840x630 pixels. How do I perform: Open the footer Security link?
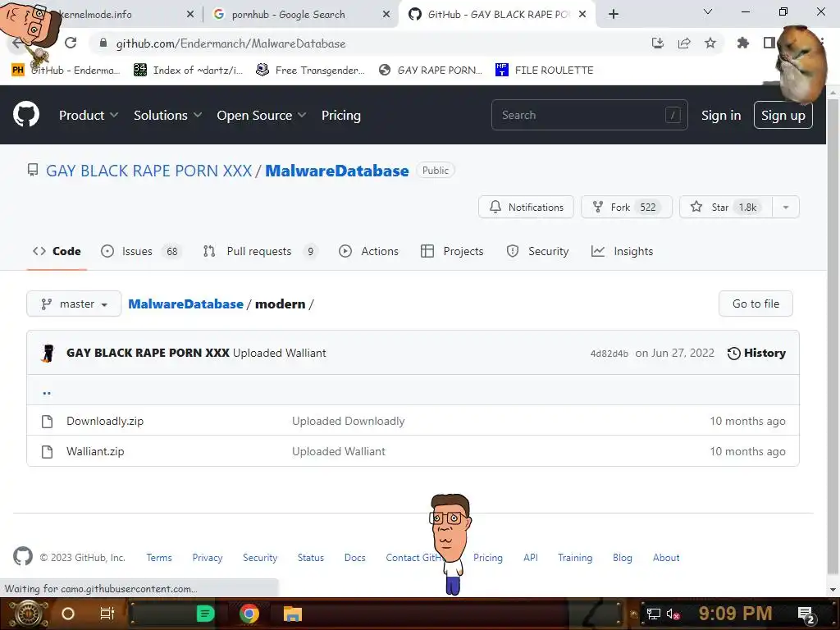click(x=260, y=558)
